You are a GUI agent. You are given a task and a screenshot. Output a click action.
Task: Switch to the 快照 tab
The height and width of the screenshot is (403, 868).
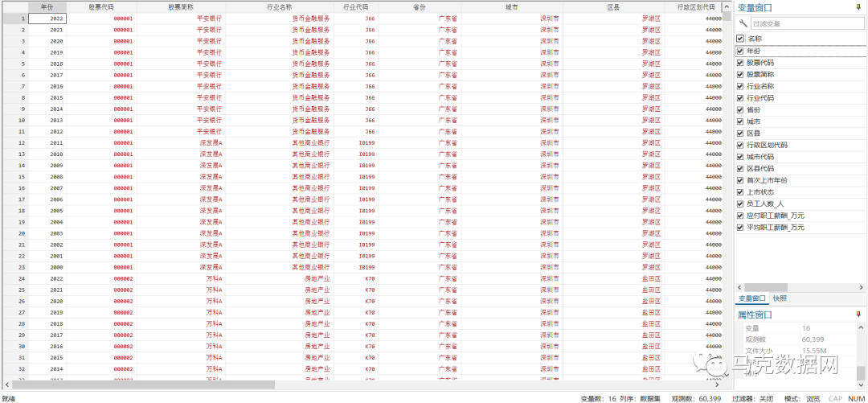(x=779, y=298)
